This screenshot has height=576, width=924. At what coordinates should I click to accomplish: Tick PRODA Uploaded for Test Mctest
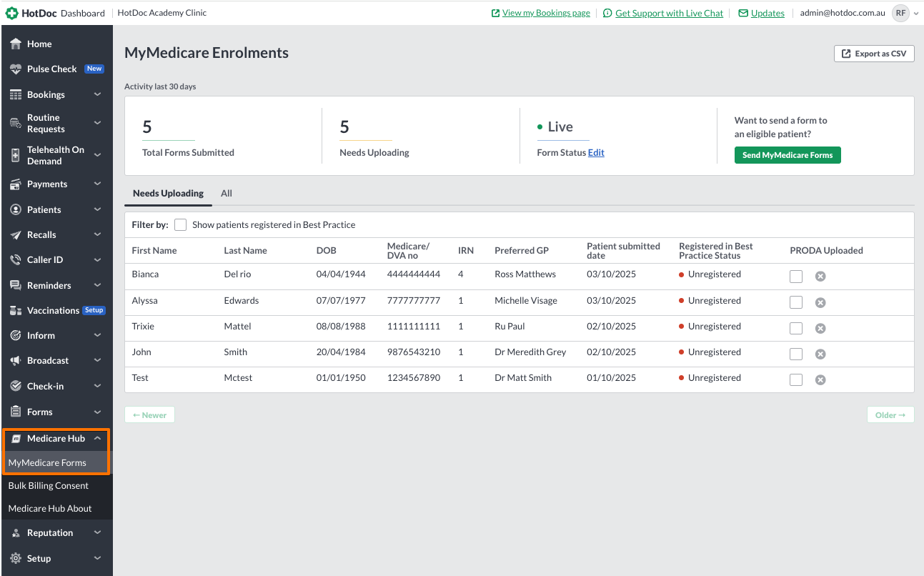pos(796,379)
